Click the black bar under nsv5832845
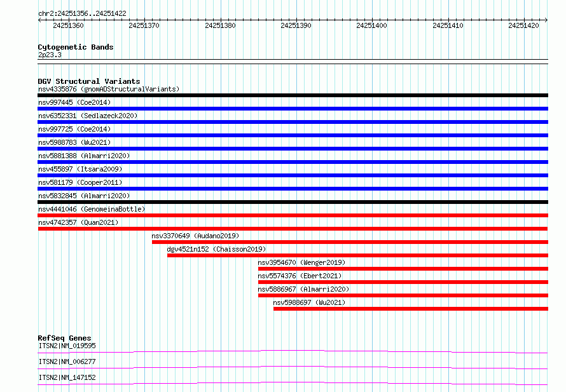This screenshot has height=392, width=566. [x=293, y=202]
